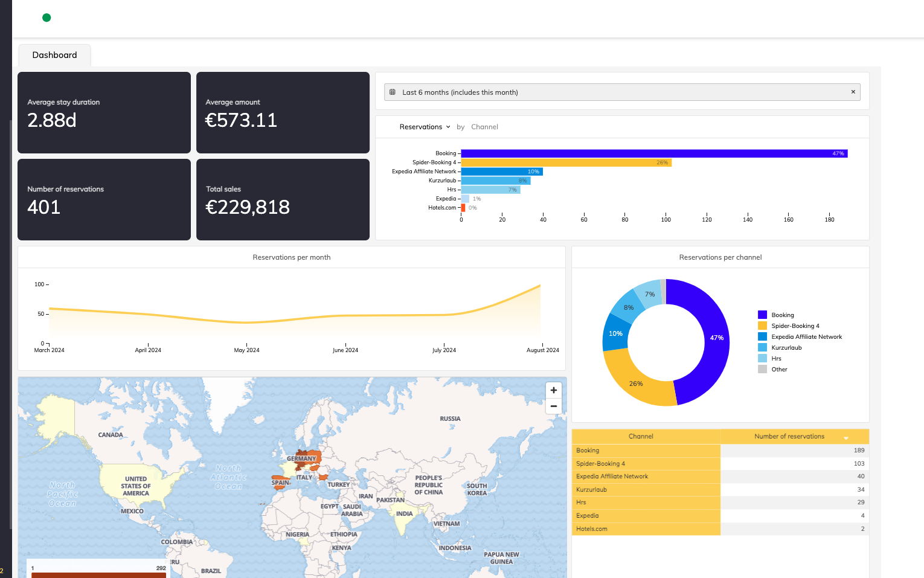Click the map zoom out minus button
Viewport: 924px width, 578px height.
(x=553, y=406)
